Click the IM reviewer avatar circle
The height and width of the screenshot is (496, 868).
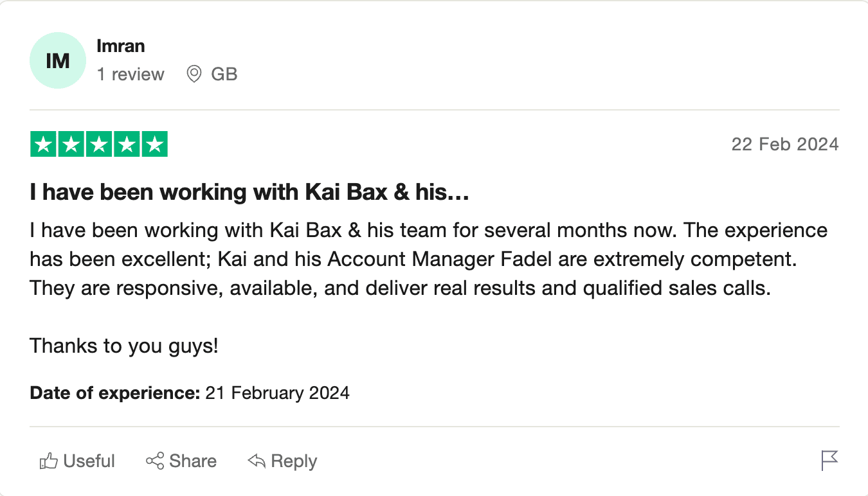click(x=58, y=61)
